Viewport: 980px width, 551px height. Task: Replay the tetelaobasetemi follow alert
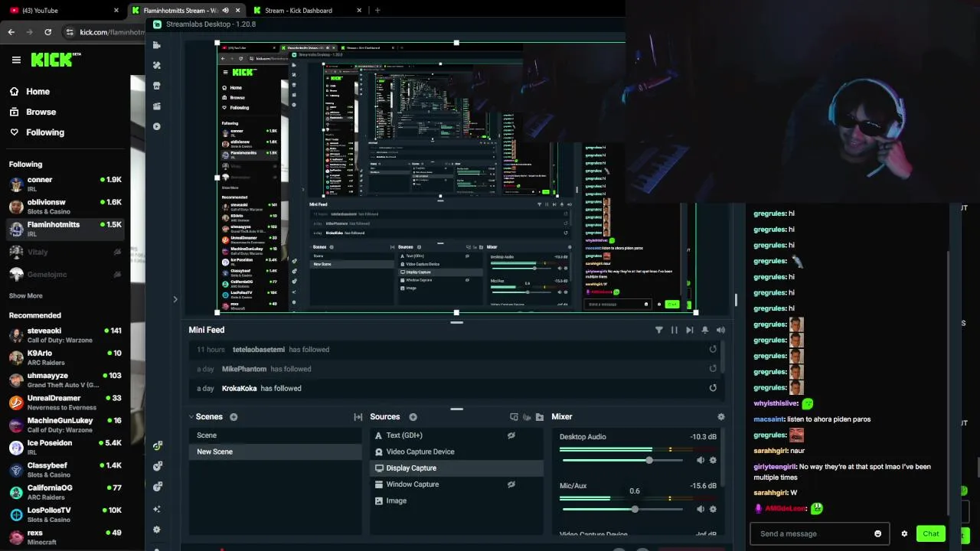pyautogui.click(x=713, y=349)
